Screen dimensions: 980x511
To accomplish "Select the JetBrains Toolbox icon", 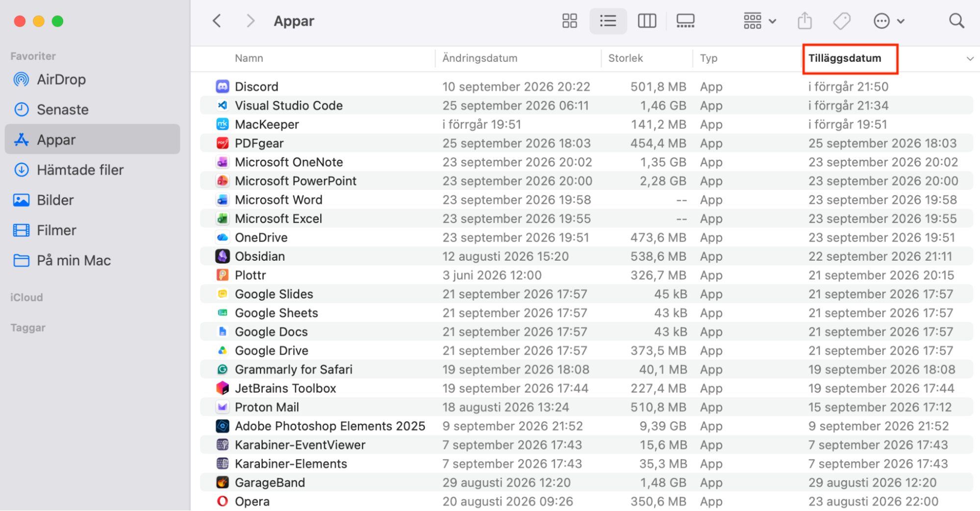I will pyautogui.click(x=223, y=389).
